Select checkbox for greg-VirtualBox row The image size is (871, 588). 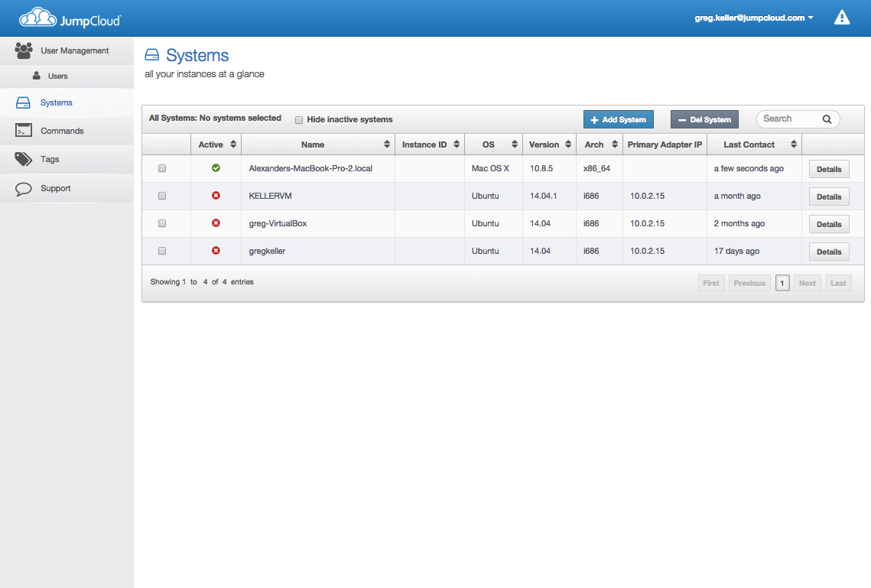(162, 223)
